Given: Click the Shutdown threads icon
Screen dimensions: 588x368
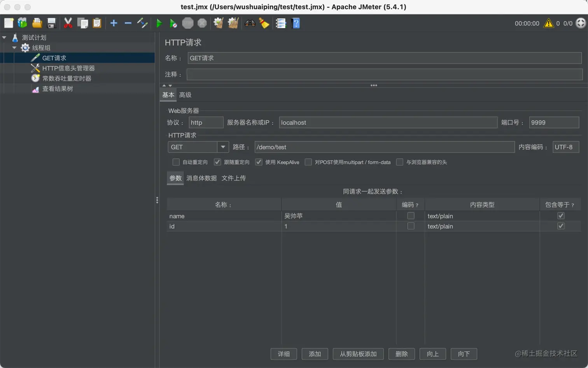Looking at the screenshot, I should [202, 23].
